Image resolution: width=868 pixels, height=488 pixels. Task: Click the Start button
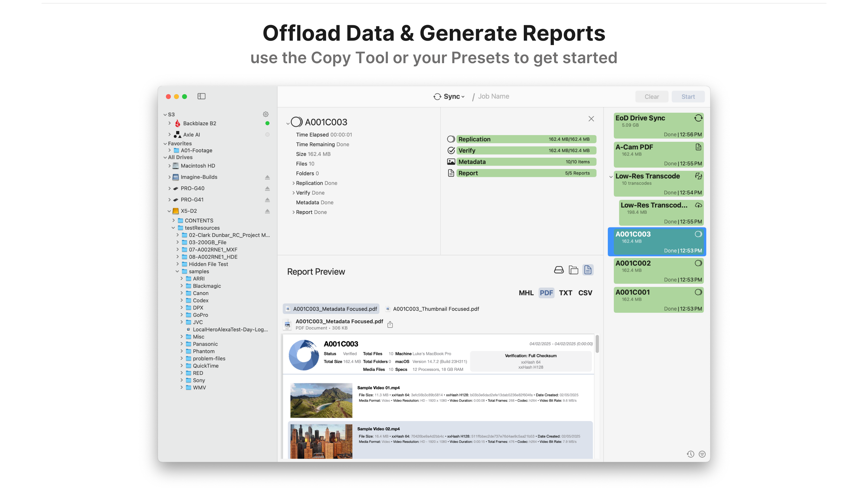pos(688,97)
